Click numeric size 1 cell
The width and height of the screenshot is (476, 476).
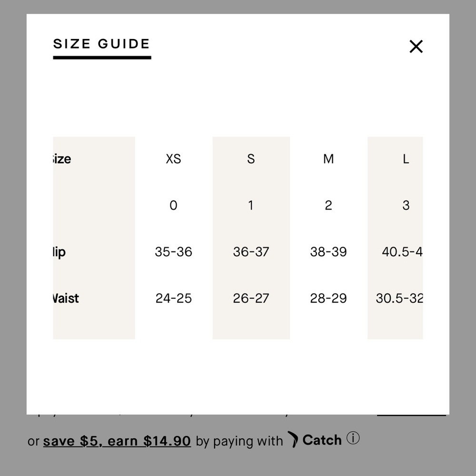[251, 205]
